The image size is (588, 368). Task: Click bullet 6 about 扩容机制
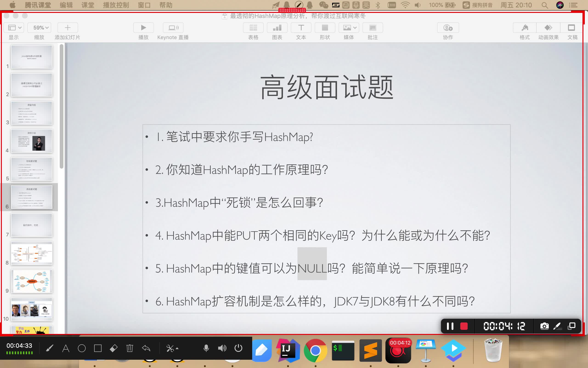point(315,301)
